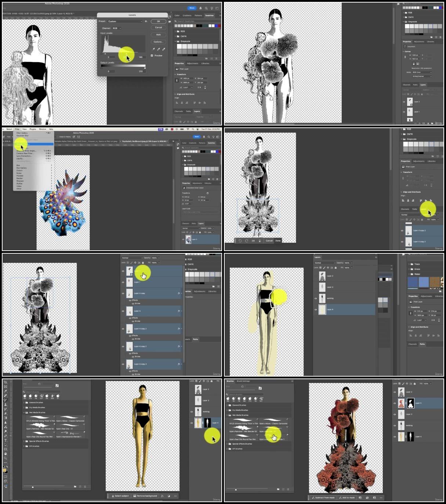The width and height of the screenshot is (446, 504).
Task: Switch to the Gradients tab beside the Levels dialog
Action: tap(187, 15)
